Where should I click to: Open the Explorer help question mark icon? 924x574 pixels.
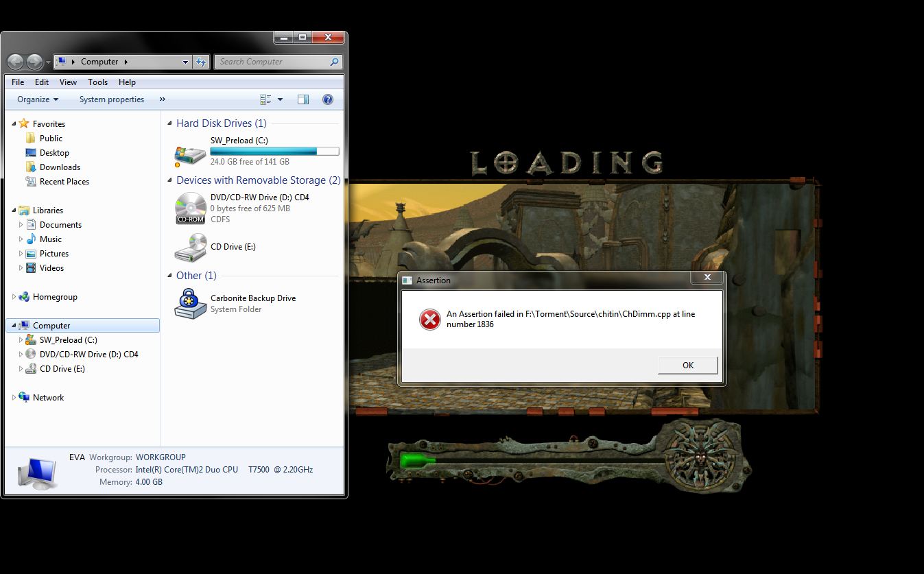(x=328, y=99)
